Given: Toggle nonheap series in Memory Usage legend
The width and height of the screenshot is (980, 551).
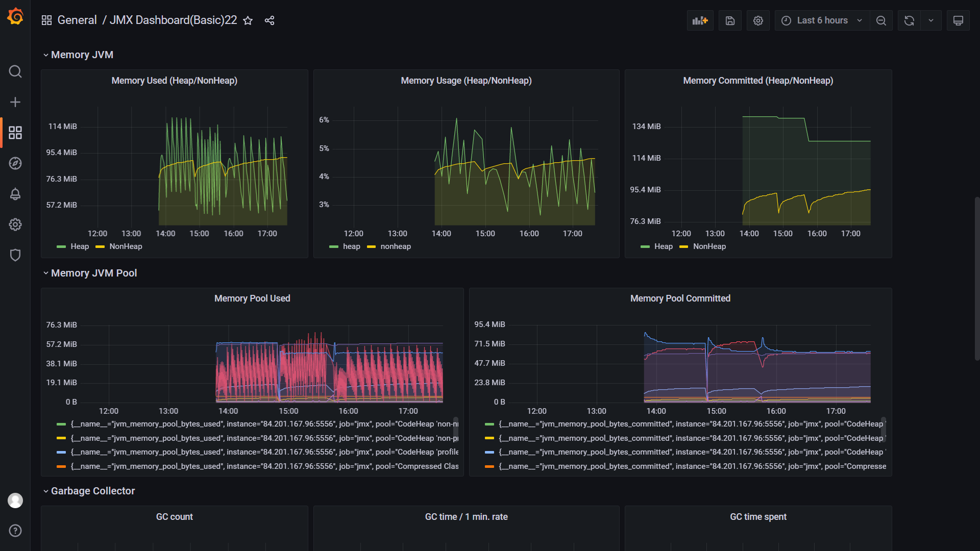Looking at the screenshot, I should pos(395,246).
